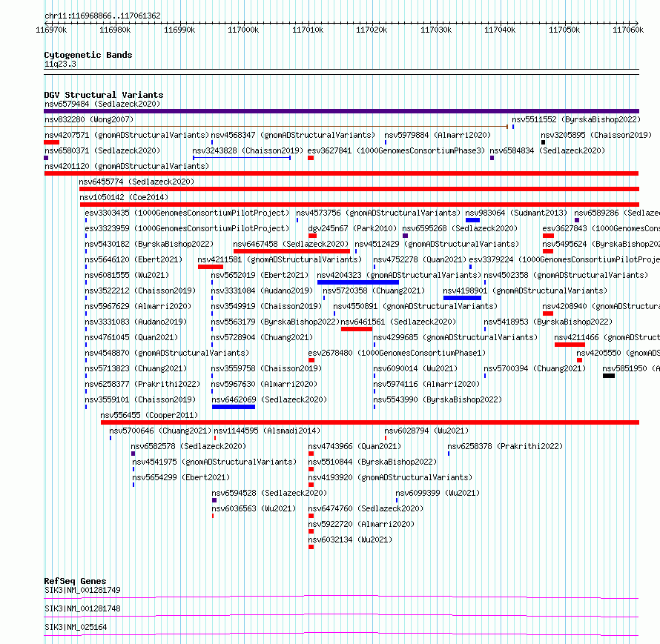Select the black square under nsv3205895
660x644 pixels.
543,142
